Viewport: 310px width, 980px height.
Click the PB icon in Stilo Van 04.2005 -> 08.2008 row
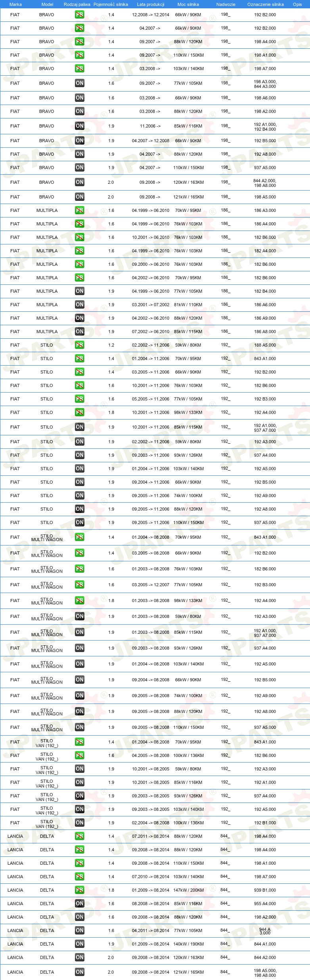click(x=79, y=755)
